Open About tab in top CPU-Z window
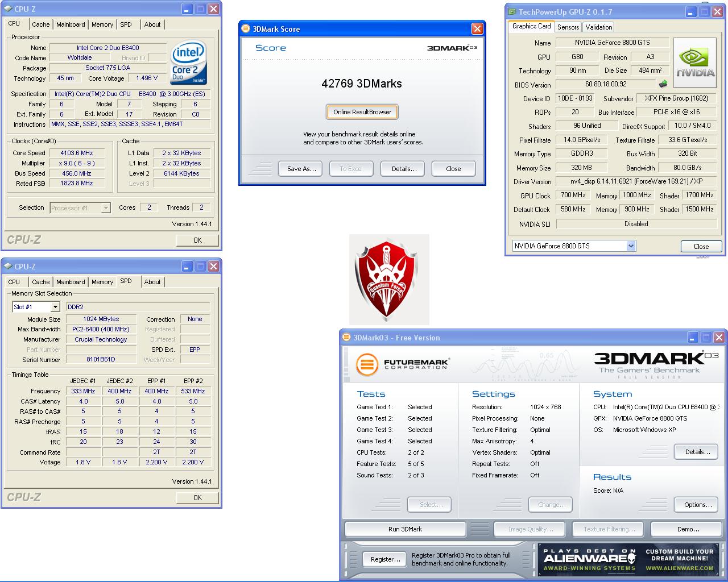The image size is (728, 582). (x=152, y=24)
